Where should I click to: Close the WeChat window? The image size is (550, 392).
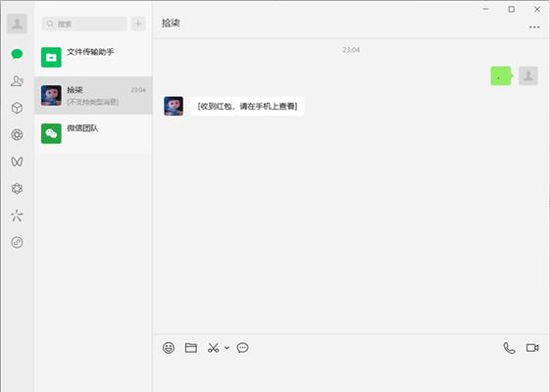[537, 9]
